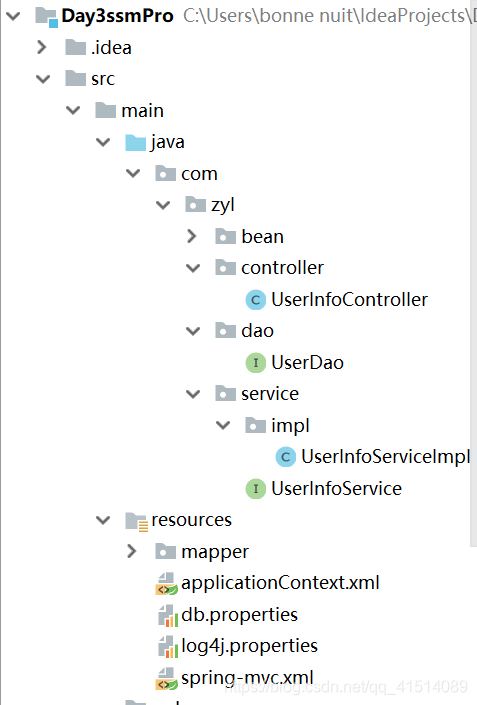Collapse the src folder

coord(43,79)
